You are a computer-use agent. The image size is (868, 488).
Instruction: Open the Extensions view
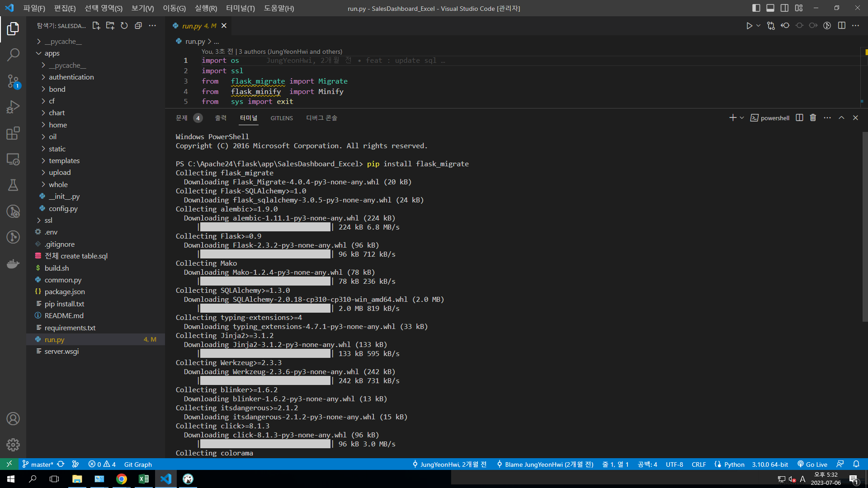point(13,133)
